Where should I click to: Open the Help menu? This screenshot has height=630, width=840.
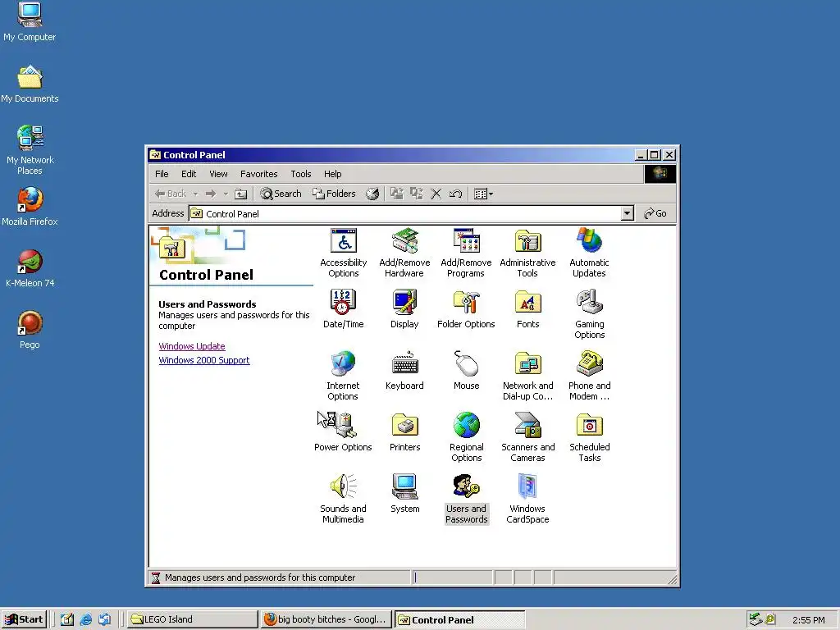pos(333,174)
